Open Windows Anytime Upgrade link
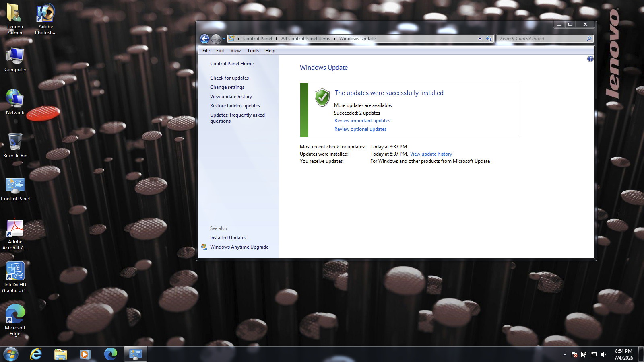 point(239,247)
